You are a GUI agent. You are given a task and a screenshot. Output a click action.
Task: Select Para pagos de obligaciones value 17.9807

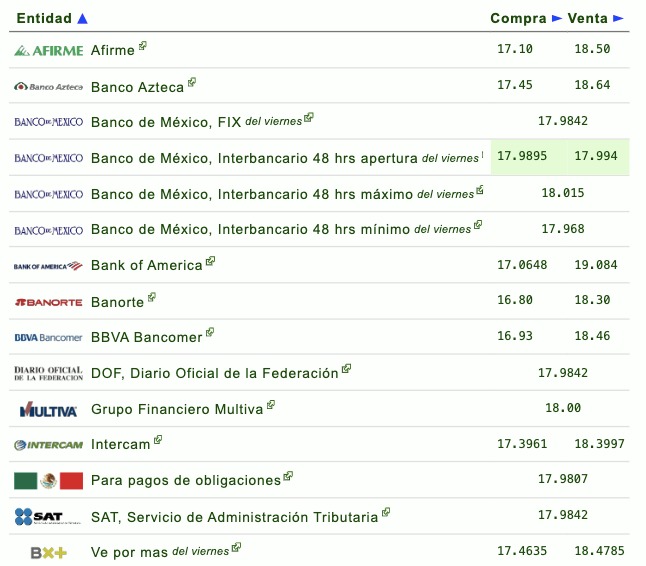point(563,479)
